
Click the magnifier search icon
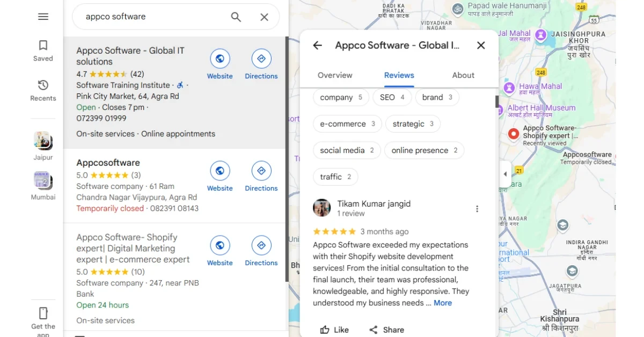pos(236,17)
